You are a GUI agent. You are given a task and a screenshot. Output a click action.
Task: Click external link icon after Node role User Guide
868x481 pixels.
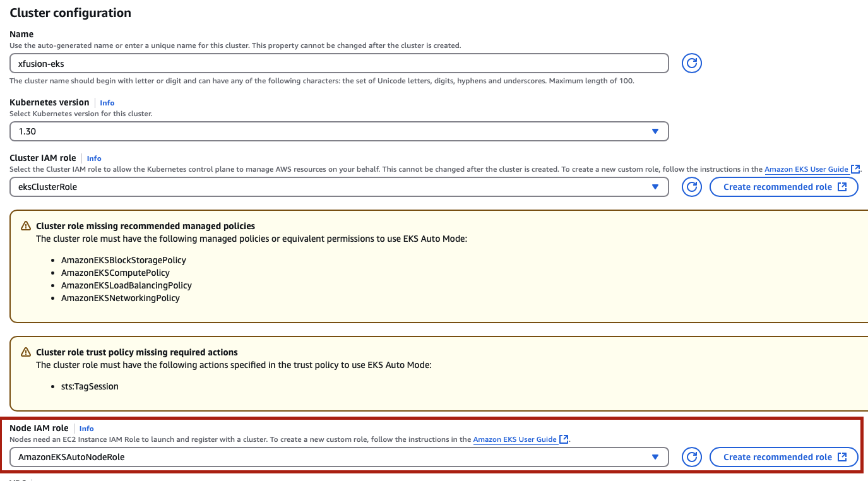click(x=564, y=439)
